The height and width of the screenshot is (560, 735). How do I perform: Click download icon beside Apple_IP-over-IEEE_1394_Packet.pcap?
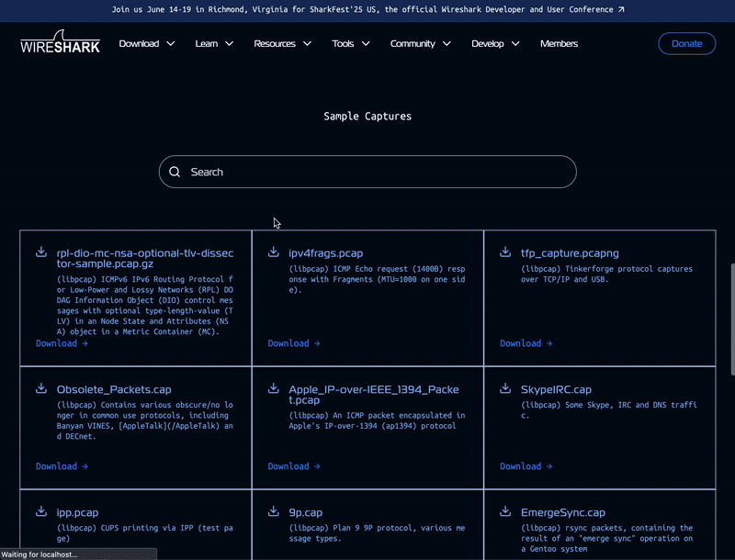(273, 388)
